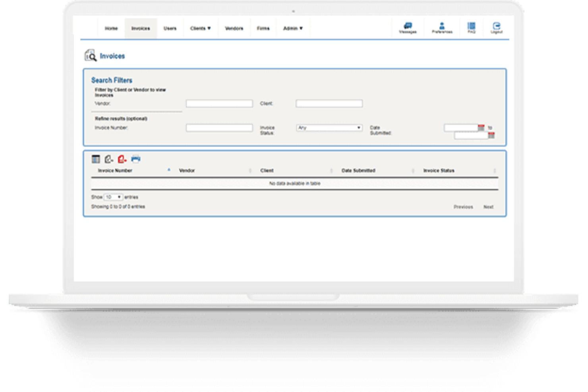Export invoice results as PDF
The width and height of the screenshot is (588, 392).
pyautogui.click(x=122, y=158)
